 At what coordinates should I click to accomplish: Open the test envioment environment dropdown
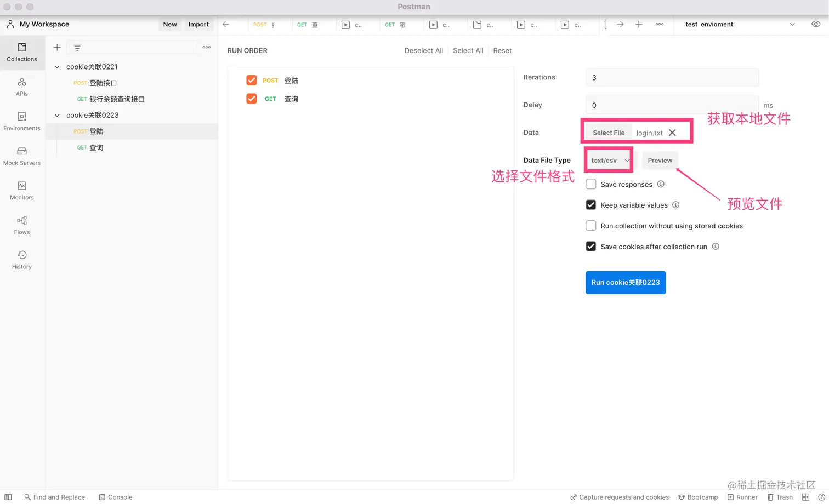(x=740, y=24)
